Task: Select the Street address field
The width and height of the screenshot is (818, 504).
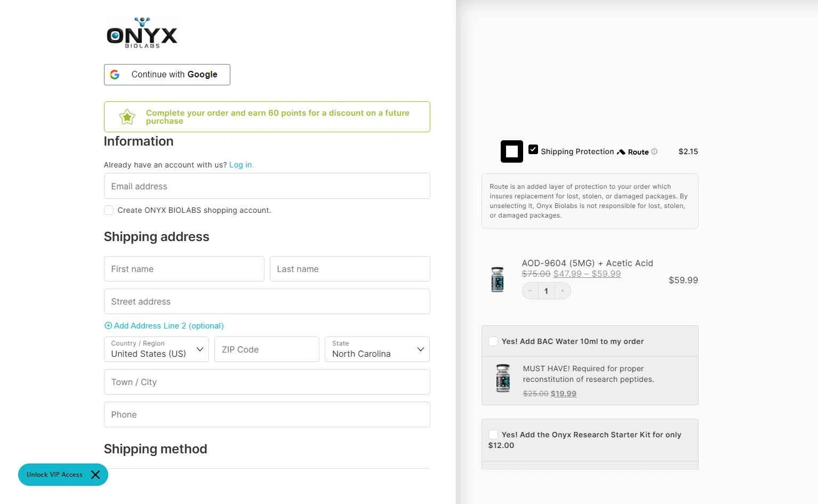Action: [x=267, y=301]
